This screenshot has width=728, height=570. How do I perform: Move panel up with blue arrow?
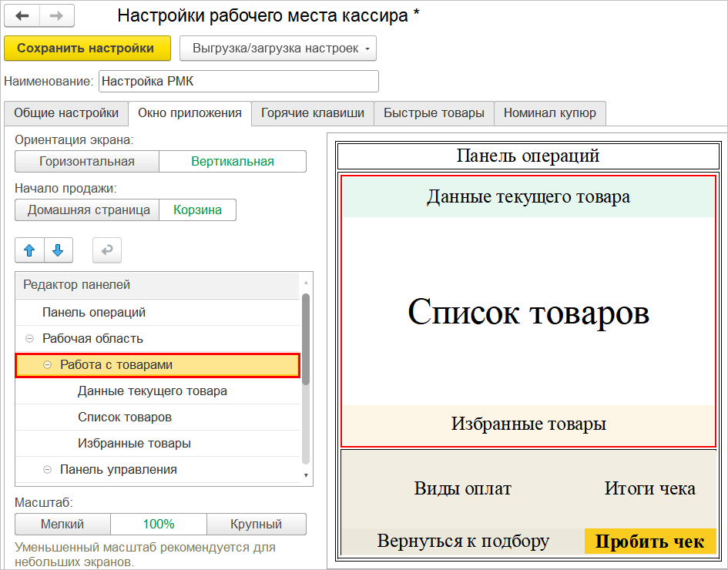coord(30,250)
